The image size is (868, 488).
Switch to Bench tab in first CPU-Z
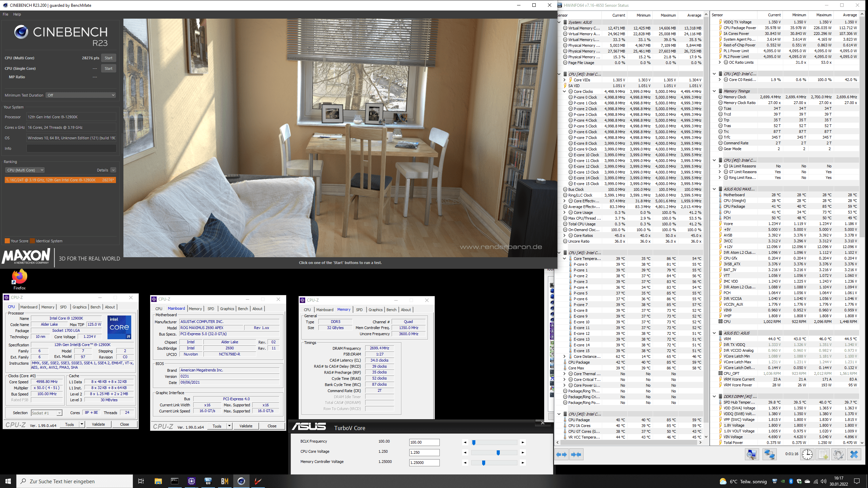point(96,307)
